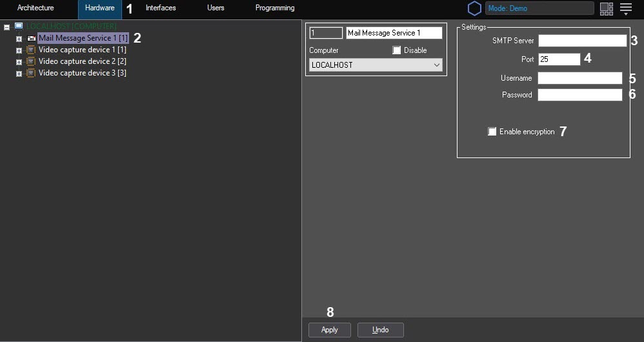The width and height of the screenshot is (644, 342).
Task: Click the object ID number field
Action: [x=326, y=33]
